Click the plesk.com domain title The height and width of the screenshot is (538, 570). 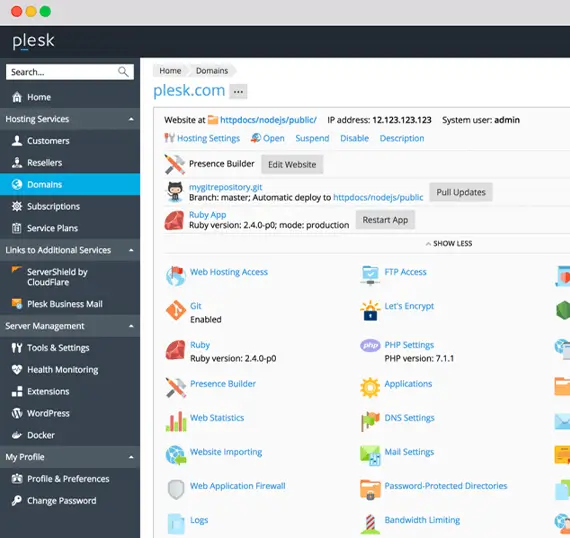(189, 91)
